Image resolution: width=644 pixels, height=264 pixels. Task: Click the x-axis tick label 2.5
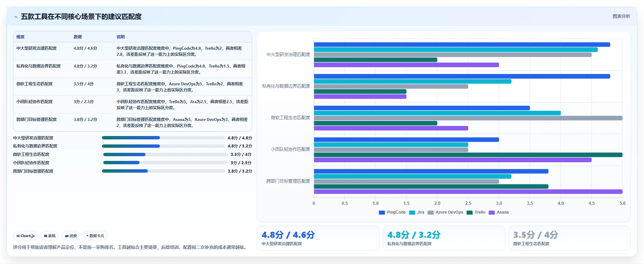coord(468,203)
